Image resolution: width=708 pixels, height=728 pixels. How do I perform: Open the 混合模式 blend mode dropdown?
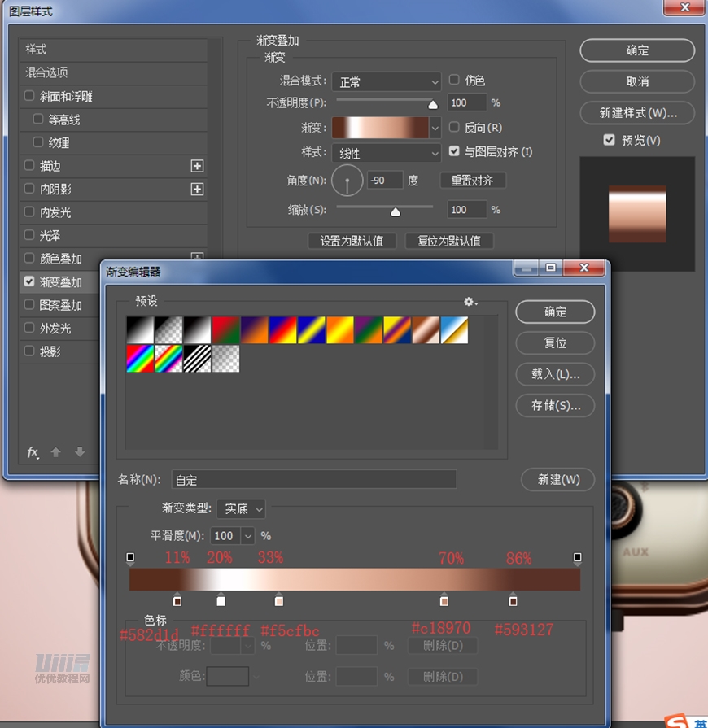coord(386,82)
